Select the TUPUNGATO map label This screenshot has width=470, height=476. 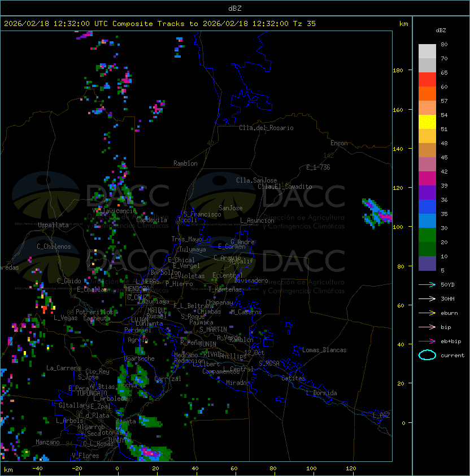[92, 393]
